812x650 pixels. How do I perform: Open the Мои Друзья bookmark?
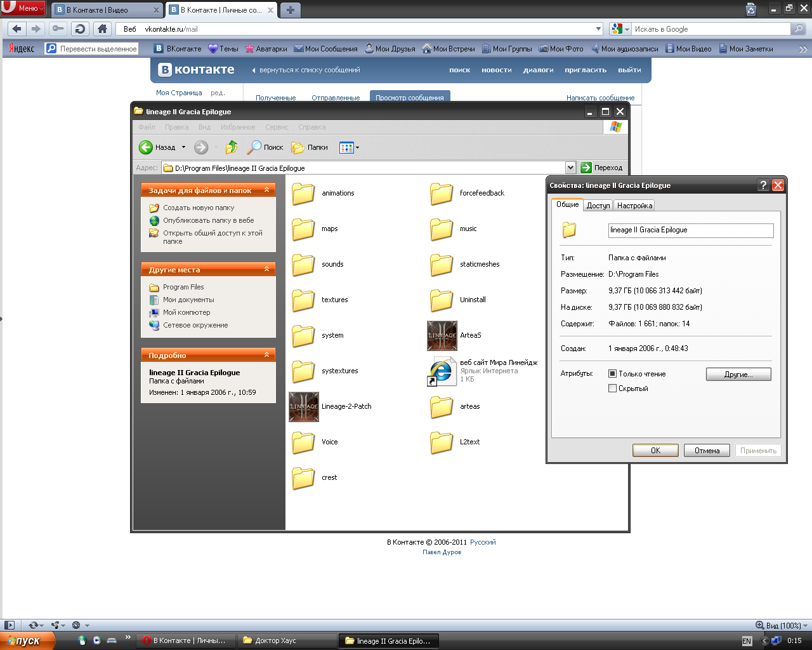click(390, 48)
